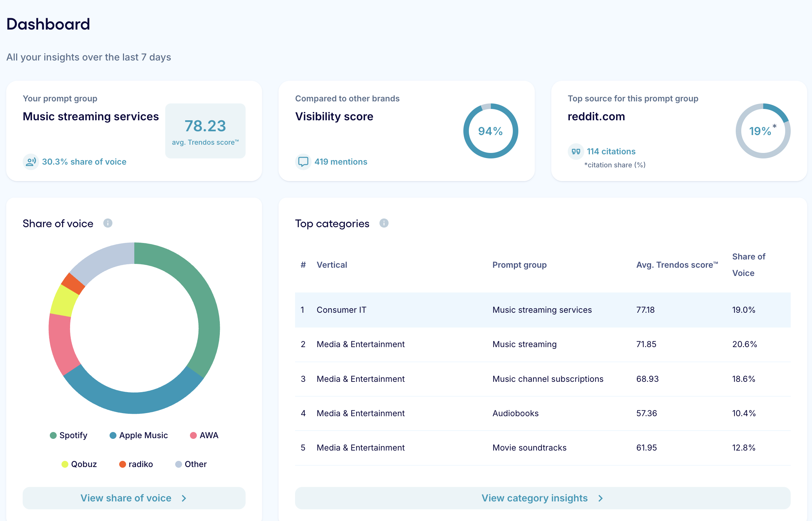
Task: Click the citations quote marks icon
Action: click(576, 152)
